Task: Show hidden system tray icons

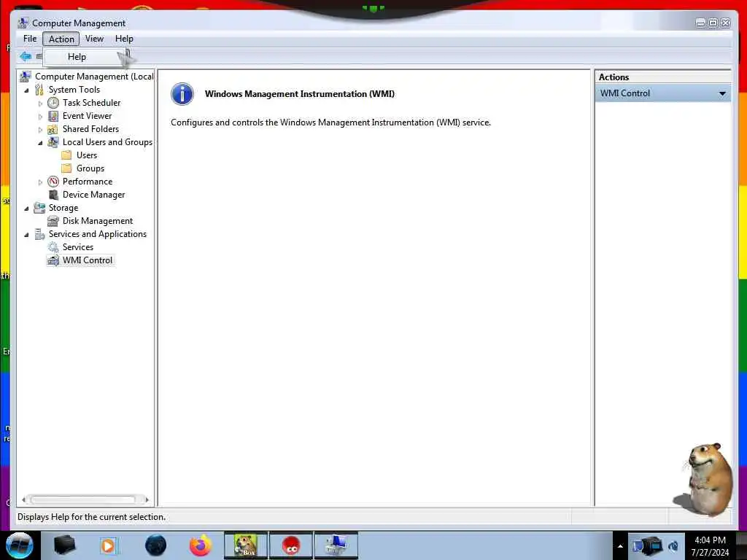Action: pyautogui.click(x=620, y=546)
